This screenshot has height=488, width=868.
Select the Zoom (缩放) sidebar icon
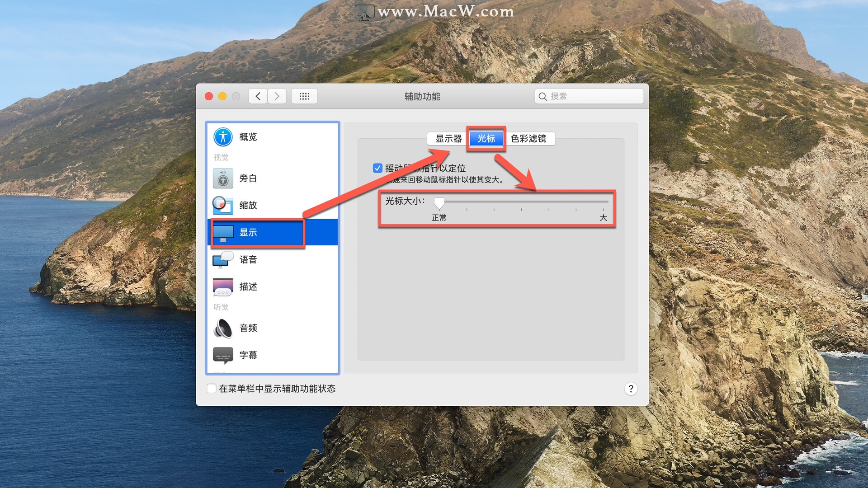pyautogui.click(x=223, y=205)
